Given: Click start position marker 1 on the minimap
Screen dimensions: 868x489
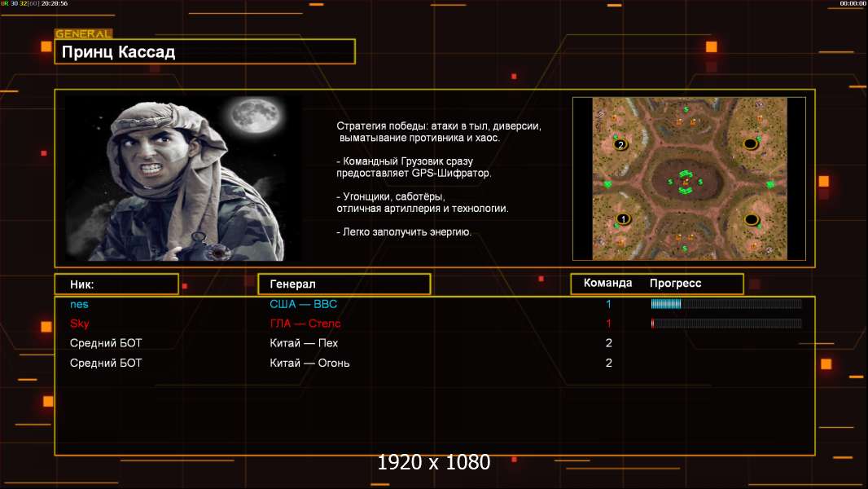Looking at the screenshot, I should click(x=624, y=218).
